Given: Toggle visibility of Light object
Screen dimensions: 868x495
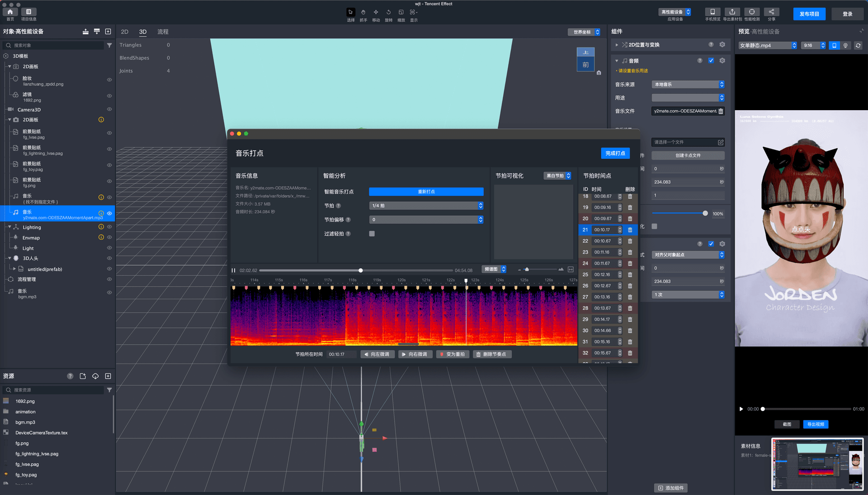Looking at the screenshot, I should click(109, 248).
